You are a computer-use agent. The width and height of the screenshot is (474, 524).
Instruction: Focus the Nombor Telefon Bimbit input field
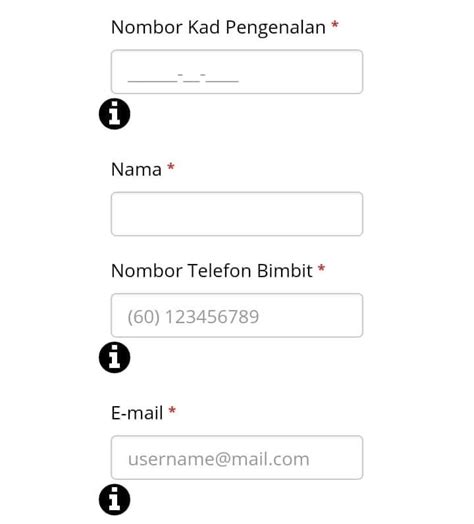click(x=237, y=315)
